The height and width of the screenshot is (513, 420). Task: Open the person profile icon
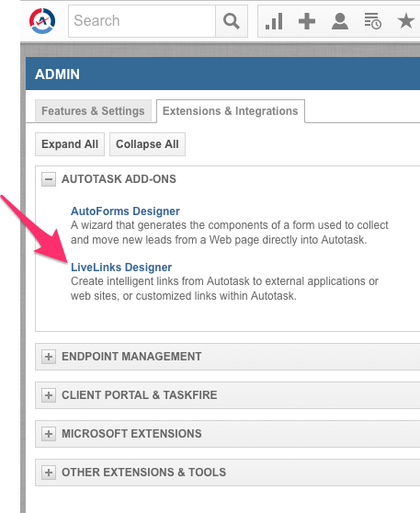point(340,21)
